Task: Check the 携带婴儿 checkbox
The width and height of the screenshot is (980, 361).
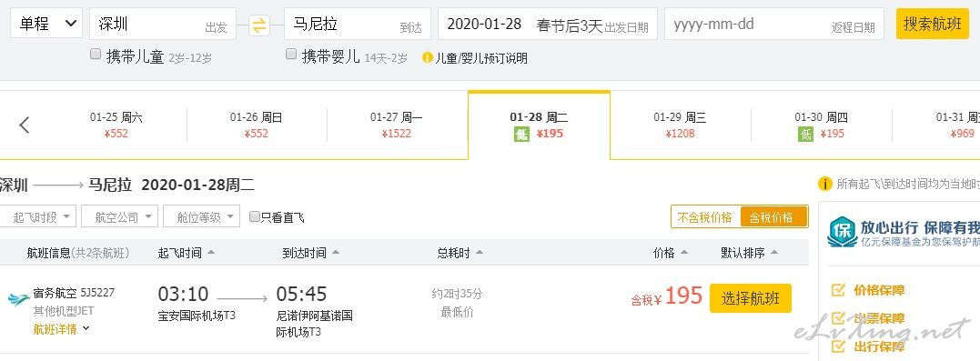Action: (x=290, y=55)
